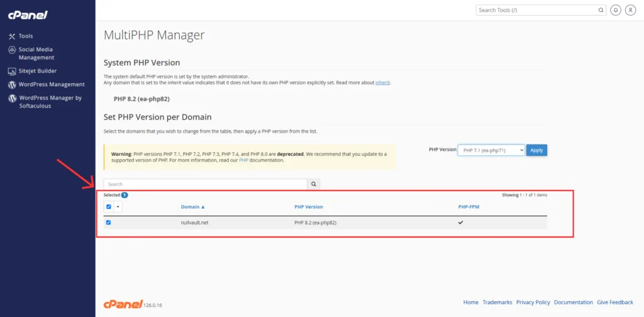644x317 pixels.
Task: Open the user account icon
Action: tap(630, 10)
